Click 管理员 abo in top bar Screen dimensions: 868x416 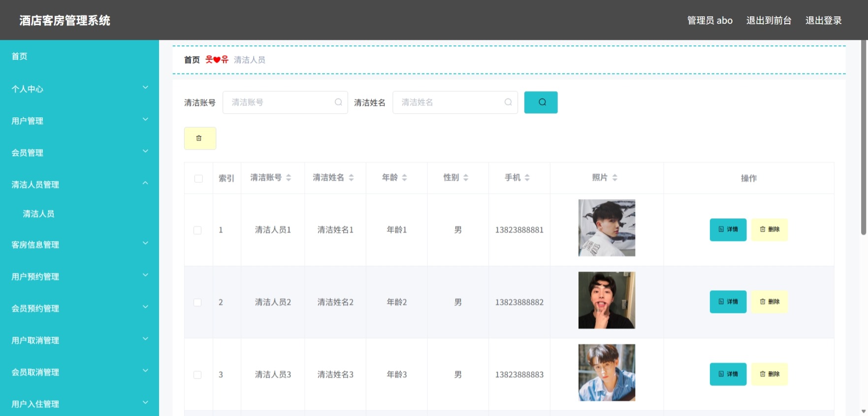(709, 20)
